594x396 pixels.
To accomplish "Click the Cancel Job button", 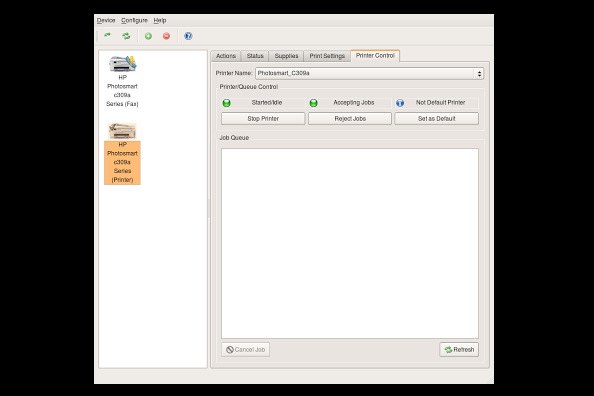I will [245, 350].
